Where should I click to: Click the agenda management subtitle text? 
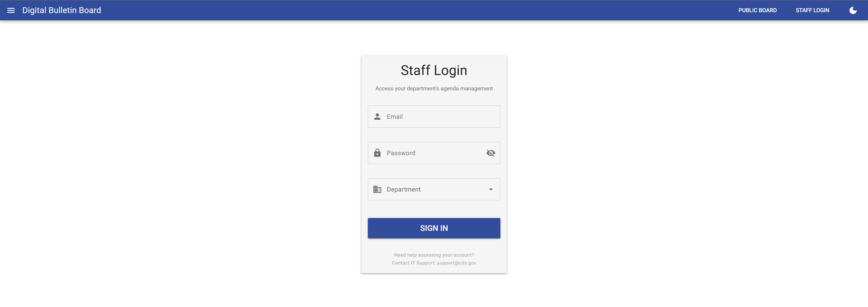pyautogui.click(x=434, y=89)
